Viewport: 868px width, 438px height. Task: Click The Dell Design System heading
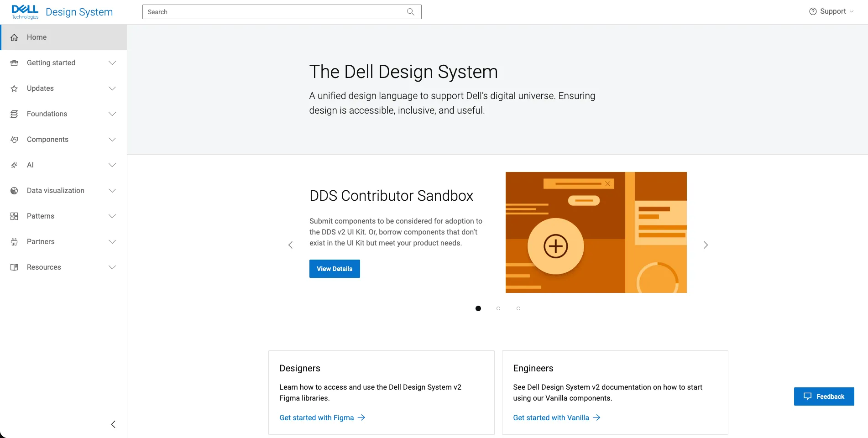click(403, 72)
